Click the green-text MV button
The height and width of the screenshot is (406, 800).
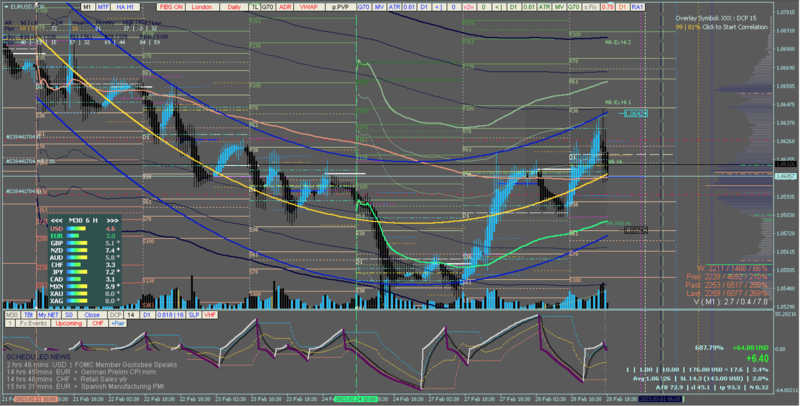coord(560,7)
